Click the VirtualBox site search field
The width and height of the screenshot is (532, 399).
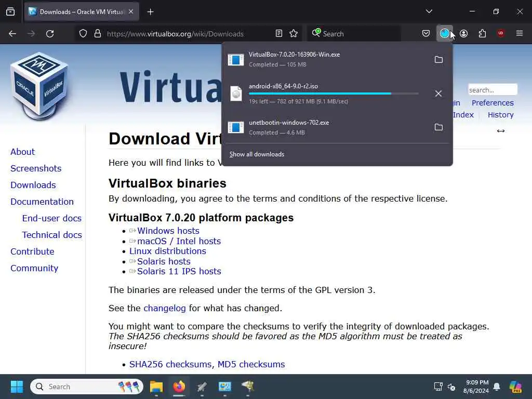coord(493,90)
